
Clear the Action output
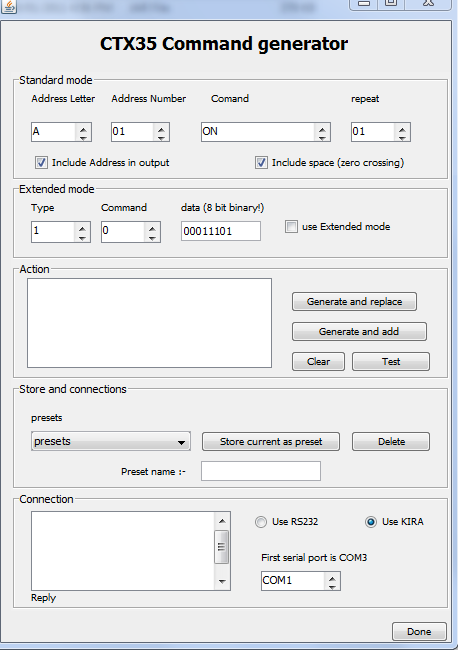[x=318, y=361]
